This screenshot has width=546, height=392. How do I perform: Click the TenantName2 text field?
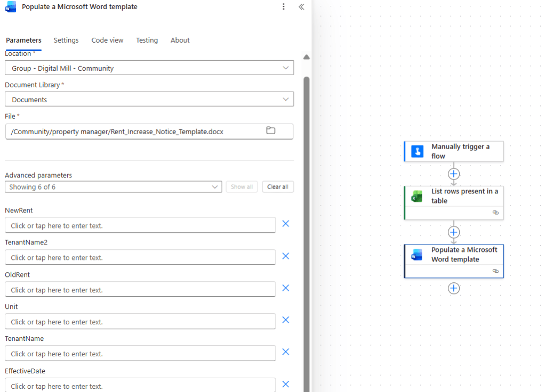(140, 257)
